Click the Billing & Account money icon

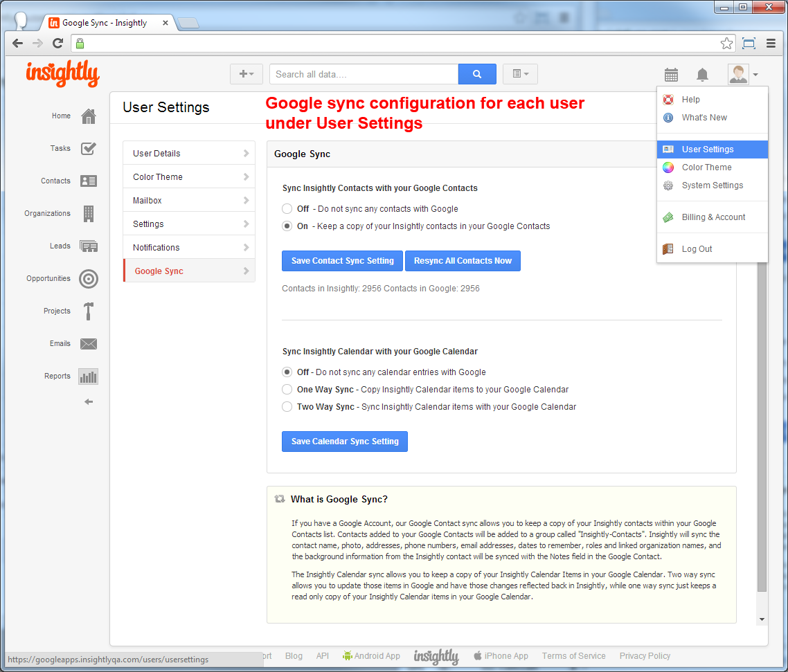668,217
